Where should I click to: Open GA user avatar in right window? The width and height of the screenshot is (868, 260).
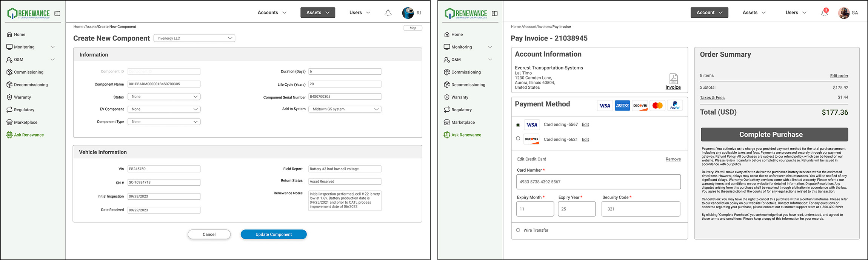pyautogui.click(x=844, y=13)
